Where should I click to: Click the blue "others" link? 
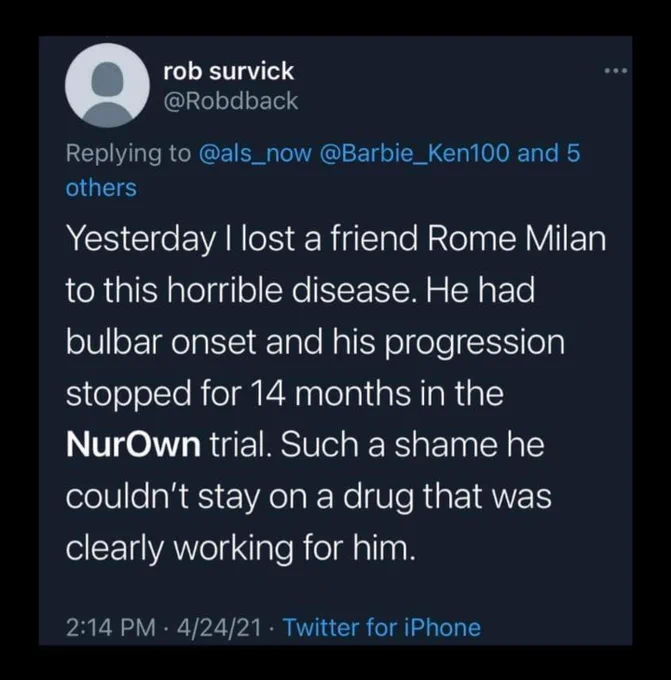(101, 188)
